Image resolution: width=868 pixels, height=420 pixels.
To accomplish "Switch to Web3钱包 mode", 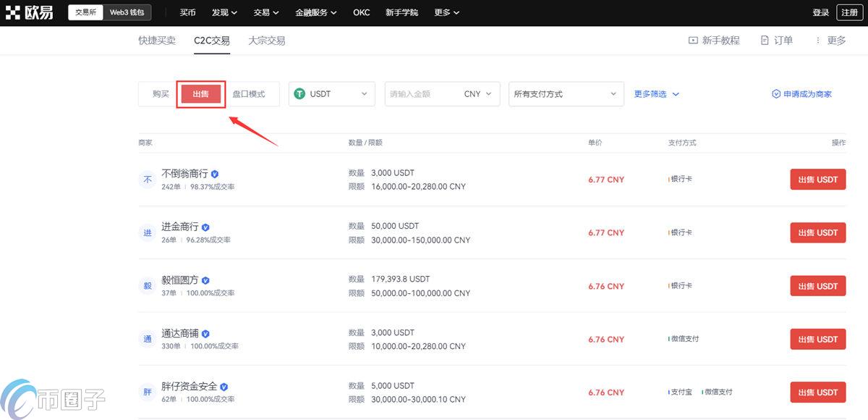I will tap(127, 12).
